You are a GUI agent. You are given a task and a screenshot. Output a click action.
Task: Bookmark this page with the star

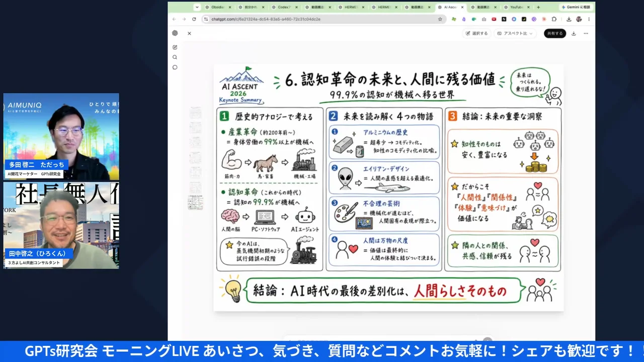pyautogui.click(x=440, y=19)
